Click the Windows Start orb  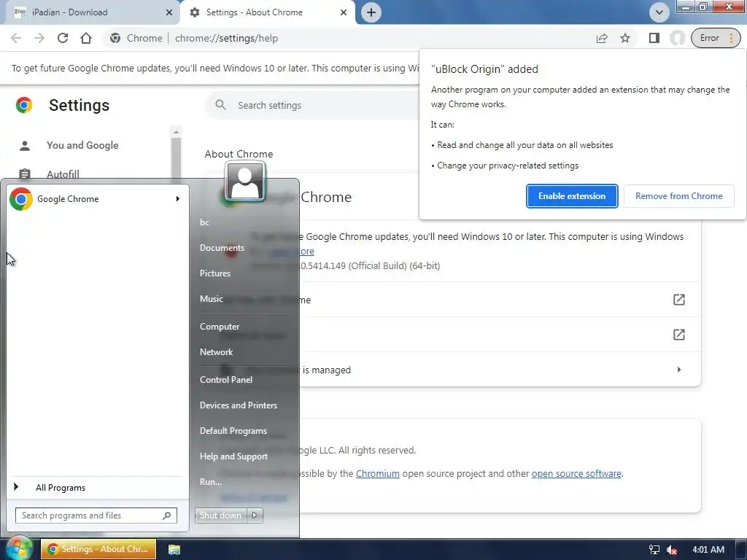[18, 548]
